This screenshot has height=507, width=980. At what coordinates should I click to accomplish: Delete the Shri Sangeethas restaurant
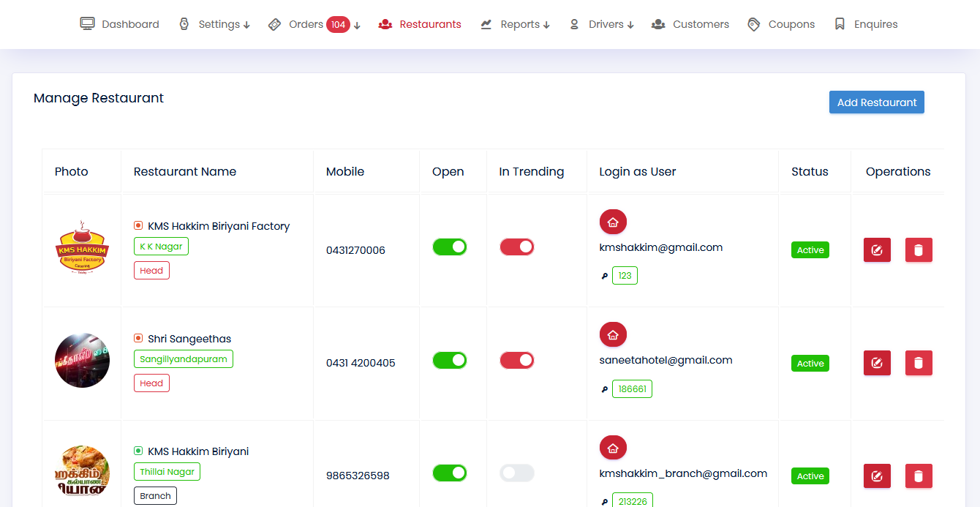[919, 363]
